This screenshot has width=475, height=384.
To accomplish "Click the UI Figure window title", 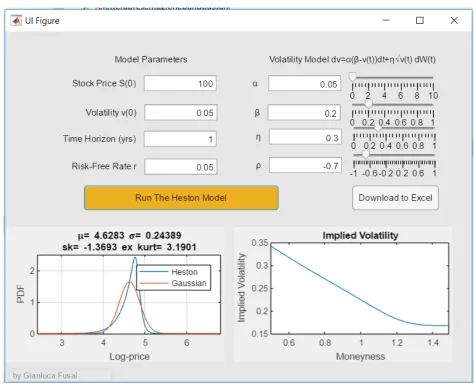I will click(x=42, y=21).
